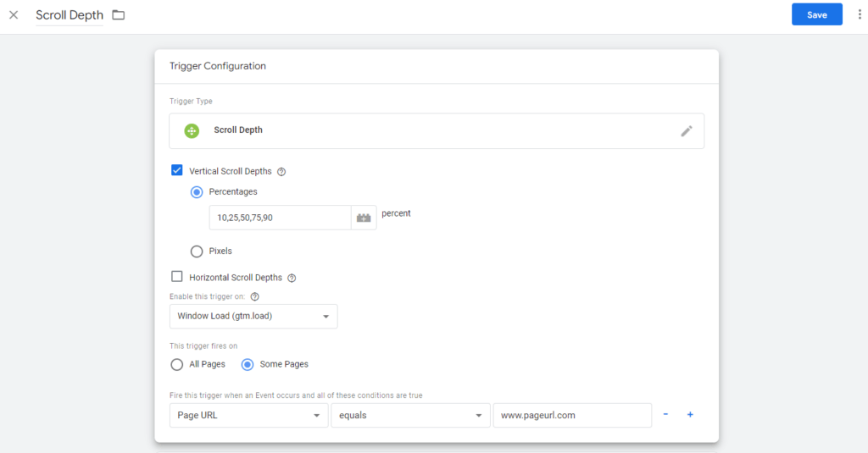This screenshot has width=868, height=453.
Task: Expand the Page URL variable dropdown
Action: (248, 415)
